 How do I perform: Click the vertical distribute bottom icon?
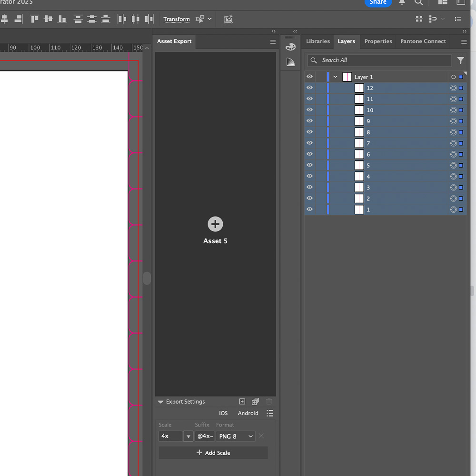pos(105,19)
